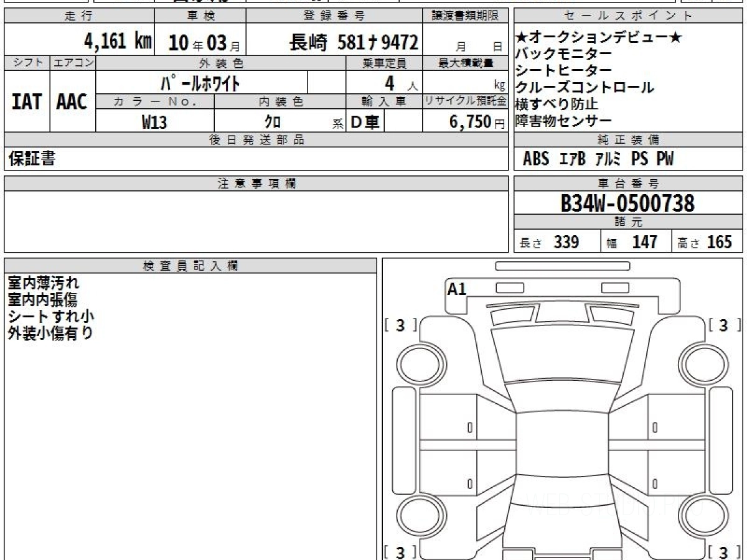The image size is (747, 560).
Task: Click the mileage value 4,161 km
Action: click(118, 42)
